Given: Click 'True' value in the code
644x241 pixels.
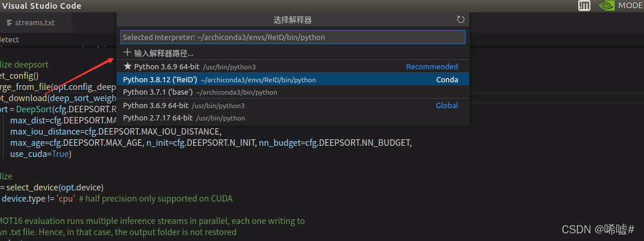Looking at the screenshot, I should point(61,154).
